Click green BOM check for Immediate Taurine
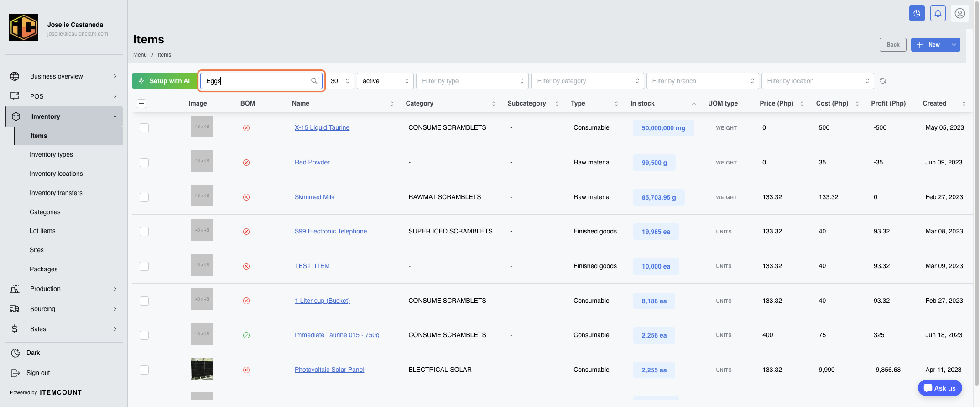 (x=246, y=335)
